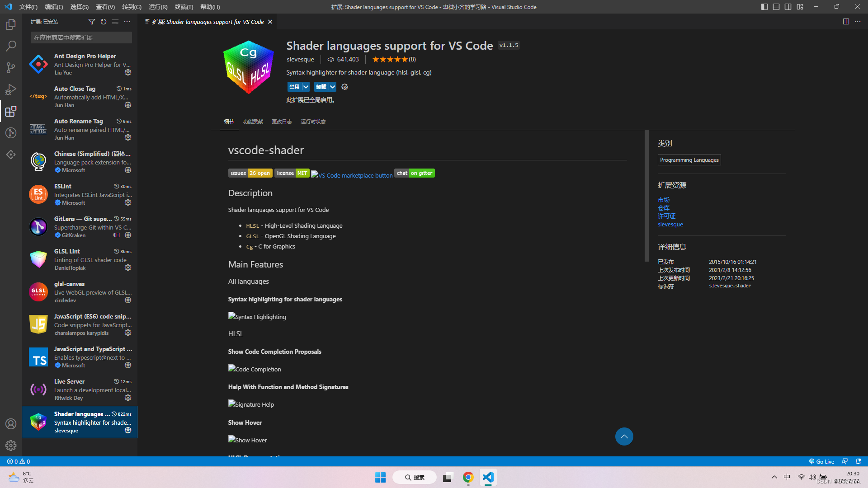The height and width of the screenshot is (488, 868).
Task: Switch to the 运行时状态 tab
Action: pyautogui.click(x=313, y=122)
